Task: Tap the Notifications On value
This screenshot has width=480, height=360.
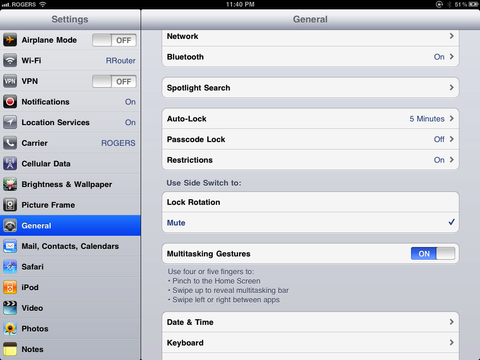Action: pyautogui.click(x=130, y=102)
